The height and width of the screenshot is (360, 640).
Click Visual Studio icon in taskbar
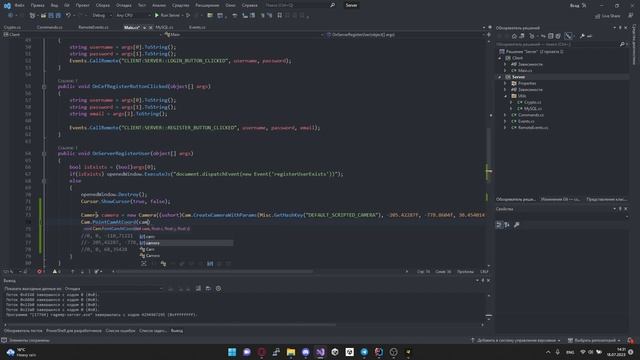[x=320, y=352]
